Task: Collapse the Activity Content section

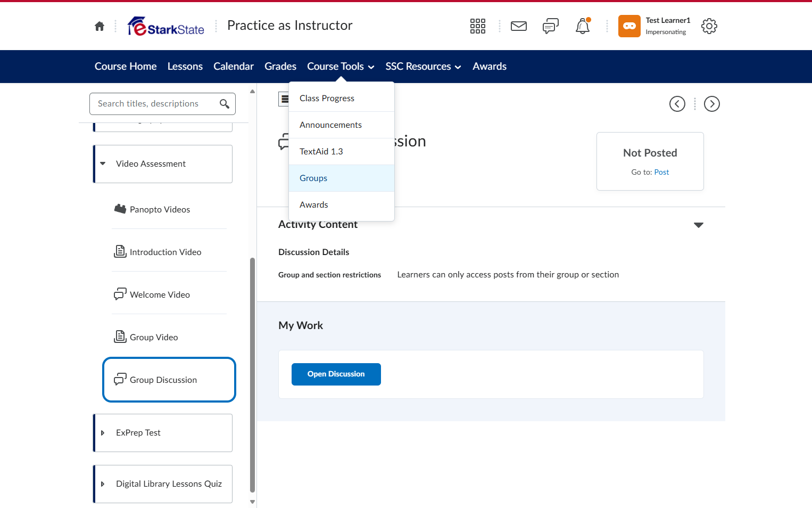Action: tap(699, 225)
